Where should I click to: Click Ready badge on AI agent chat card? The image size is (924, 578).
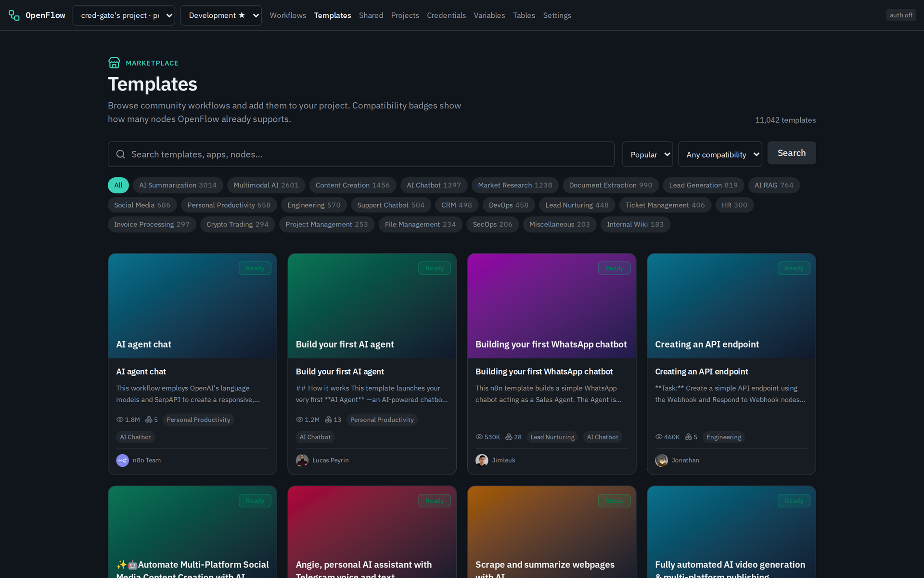click(255, 268)
